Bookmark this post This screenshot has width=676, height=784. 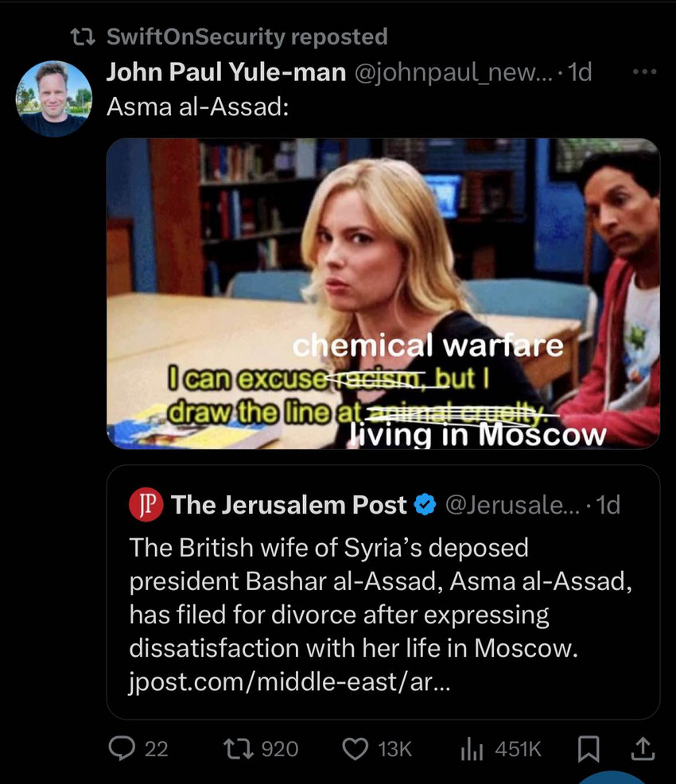(589, 749)
